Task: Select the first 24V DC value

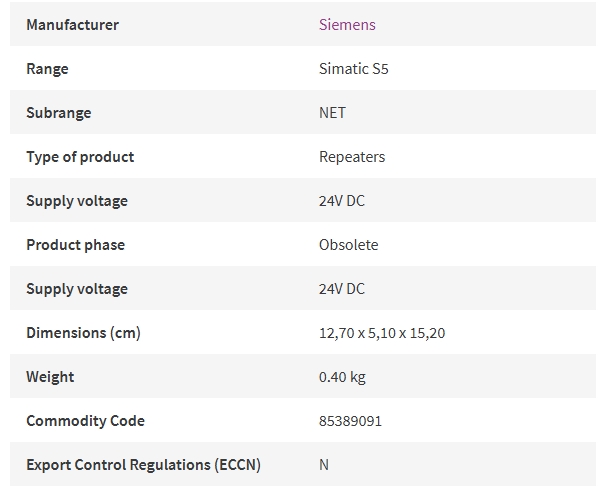Action: point(341,201)
